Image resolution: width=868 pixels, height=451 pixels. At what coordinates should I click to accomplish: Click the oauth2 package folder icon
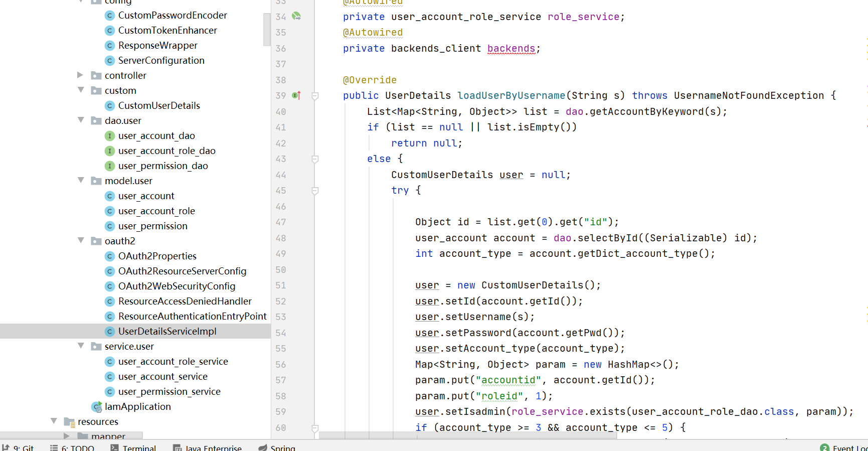[x=96, y=241]
